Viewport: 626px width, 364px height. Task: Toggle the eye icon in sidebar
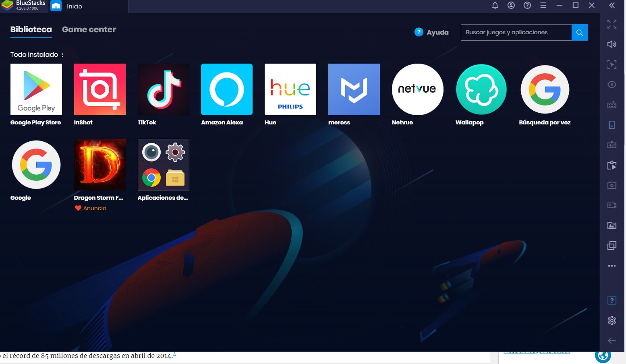point(611,85)
